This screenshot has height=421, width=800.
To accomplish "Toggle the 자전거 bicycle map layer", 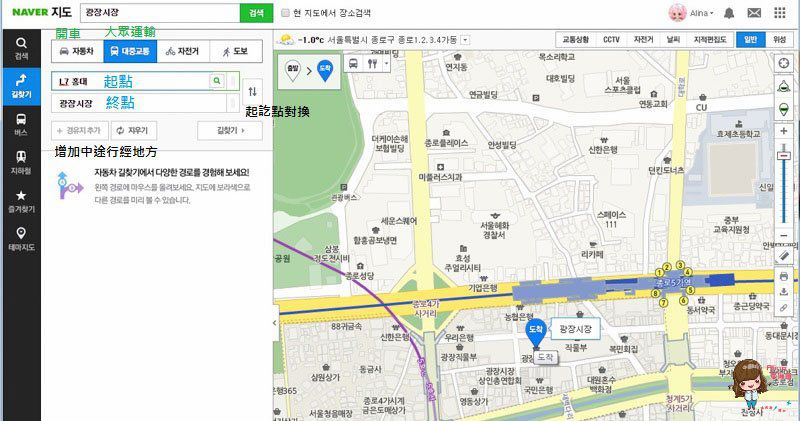I will 643,39.
